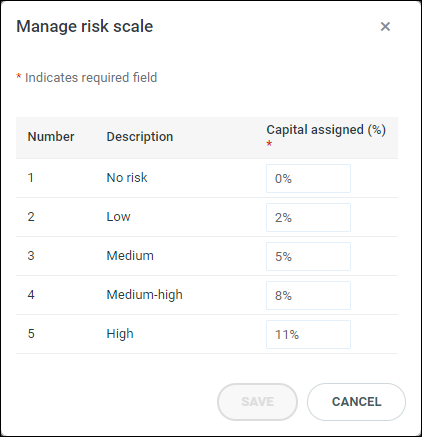Edit the Low capital assigned field
The height and width of the screenshot is (437, 422).
[308, 217]
